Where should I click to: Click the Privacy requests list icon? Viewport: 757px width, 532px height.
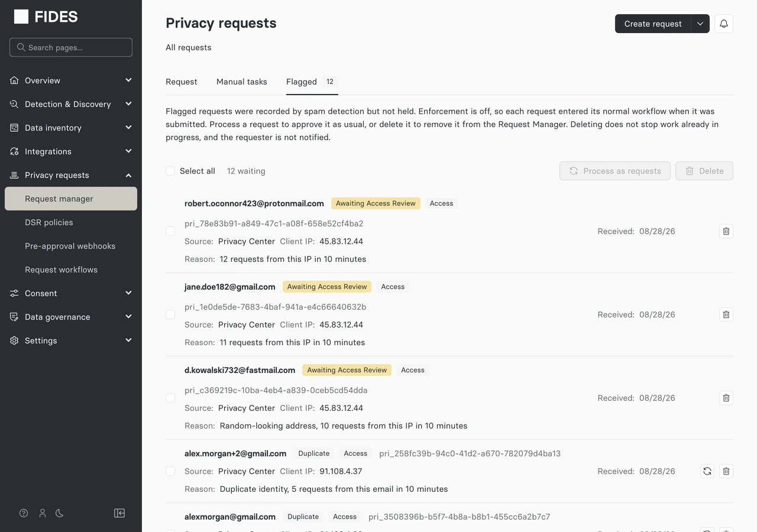14,175
